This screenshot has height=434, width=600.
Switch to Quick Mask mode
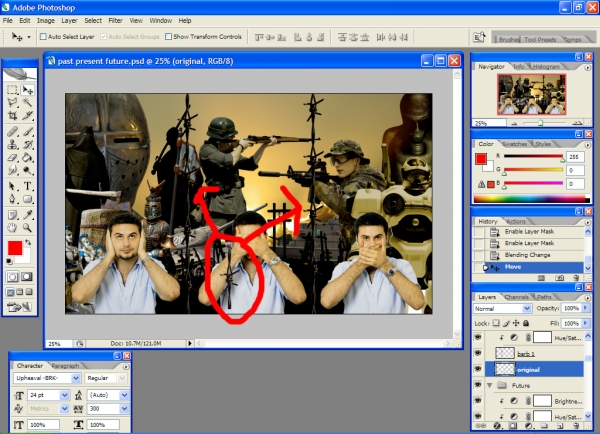(27, 277)
